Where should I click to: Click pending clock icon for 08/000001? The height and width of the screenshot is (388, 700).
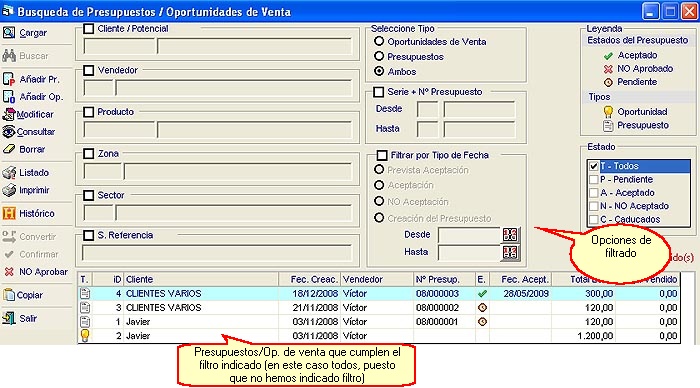[482, 321]
